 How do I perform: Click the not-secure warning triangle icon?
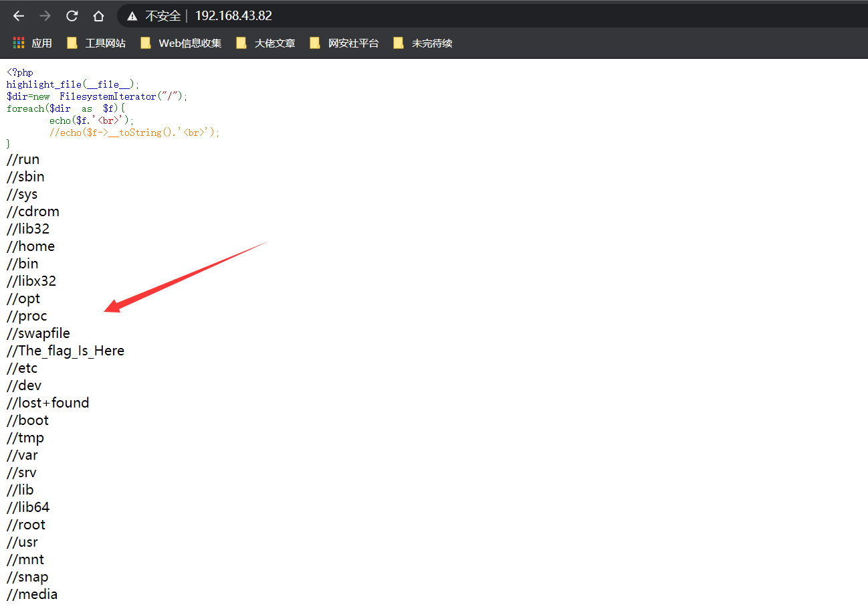point(132,16)
